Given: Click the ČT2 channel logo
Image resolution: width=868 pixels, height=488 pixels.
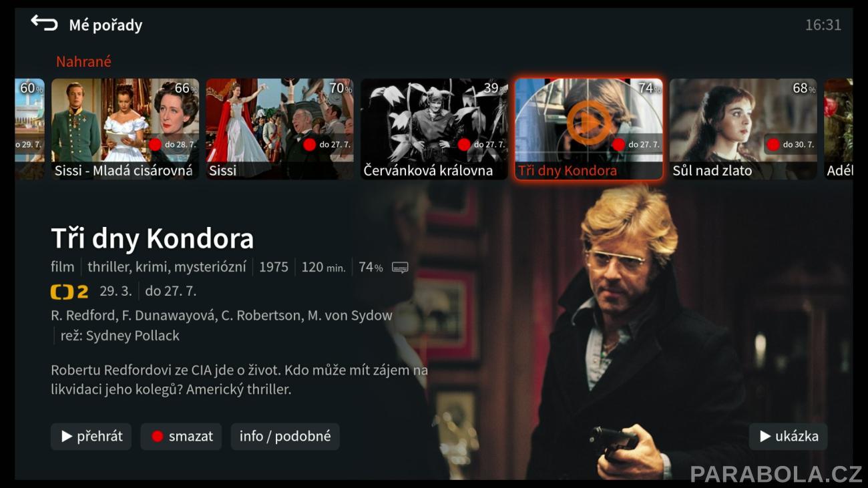Looking at the screenshot, I should [x=69, y=292].
